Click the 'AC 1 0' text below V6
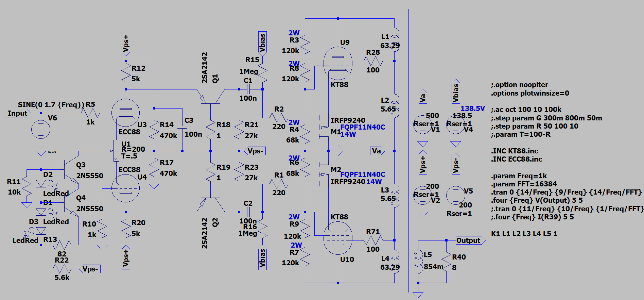 tap(52, 152)
